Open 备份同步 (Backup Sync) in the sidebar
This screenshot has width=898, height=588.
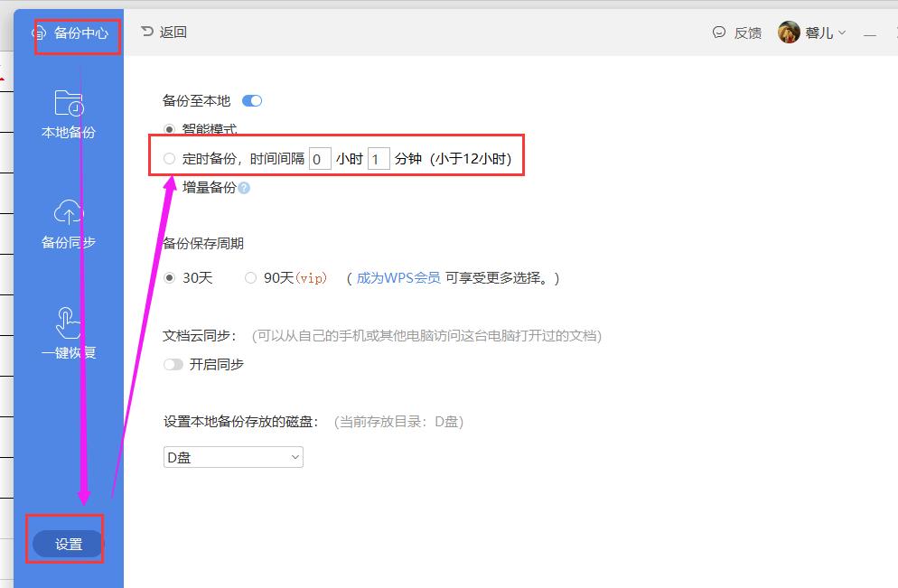pos(68,221)
